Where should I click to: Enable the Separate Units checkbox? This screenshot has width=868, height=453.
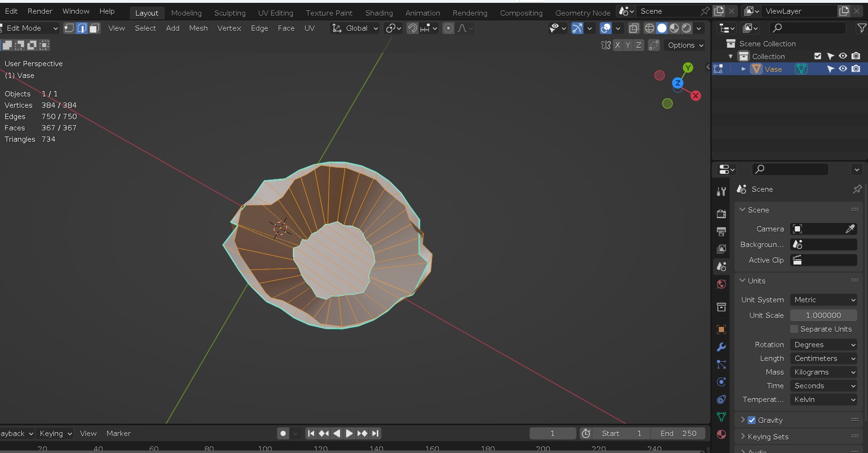794,329
